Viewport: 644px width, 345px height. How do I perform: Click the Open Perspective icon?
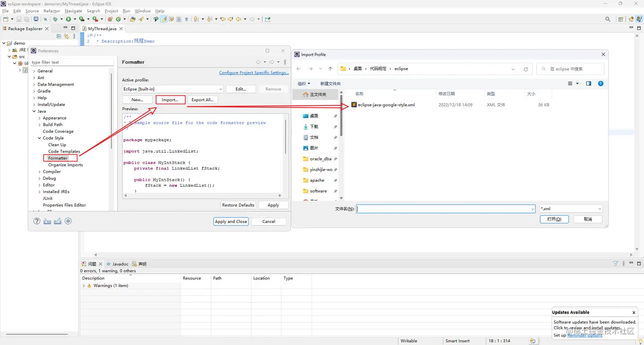(x=621, y=19)
